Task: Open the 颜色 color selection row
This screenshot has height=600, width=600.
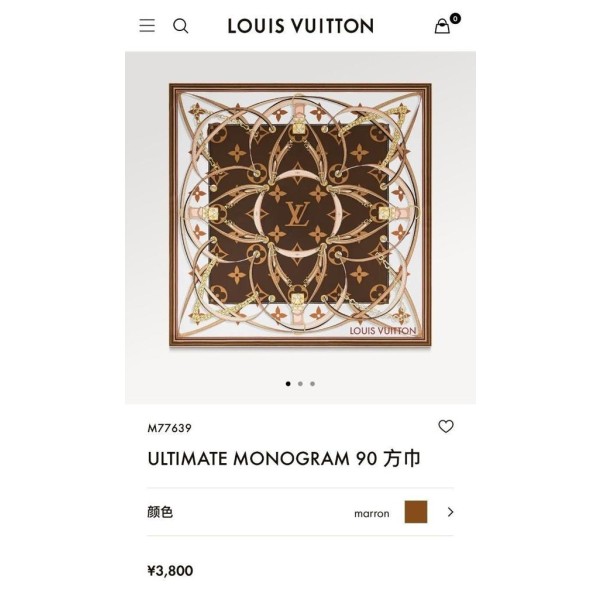Action: tap(300, 512)
